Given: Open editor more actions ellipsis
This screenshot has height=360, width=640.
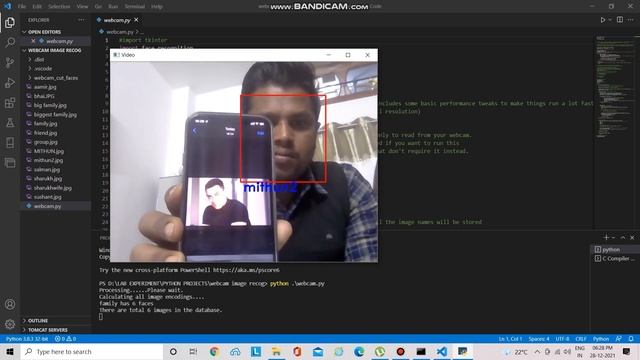Looking at the screenshot, I should coord(631,20).
